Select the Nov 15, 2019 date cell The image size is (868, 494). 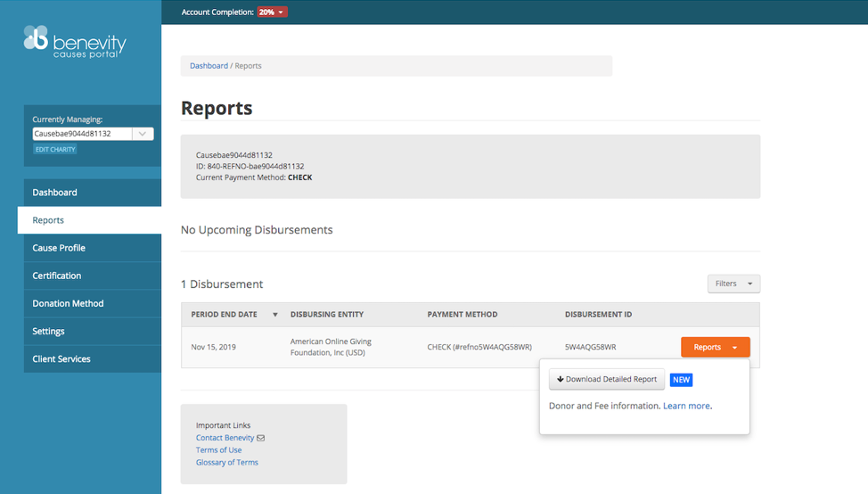(214, 347)
